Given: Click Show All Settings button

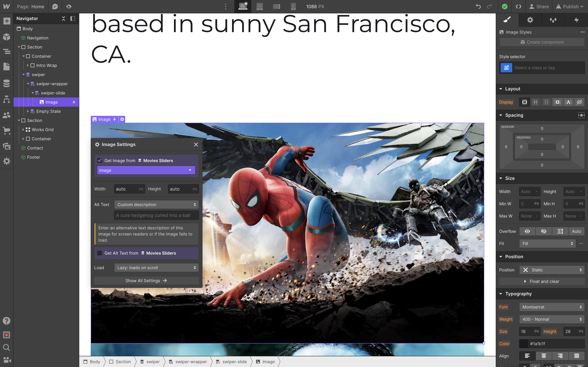Looking at the screenshot, I should [x=146, y=281].
